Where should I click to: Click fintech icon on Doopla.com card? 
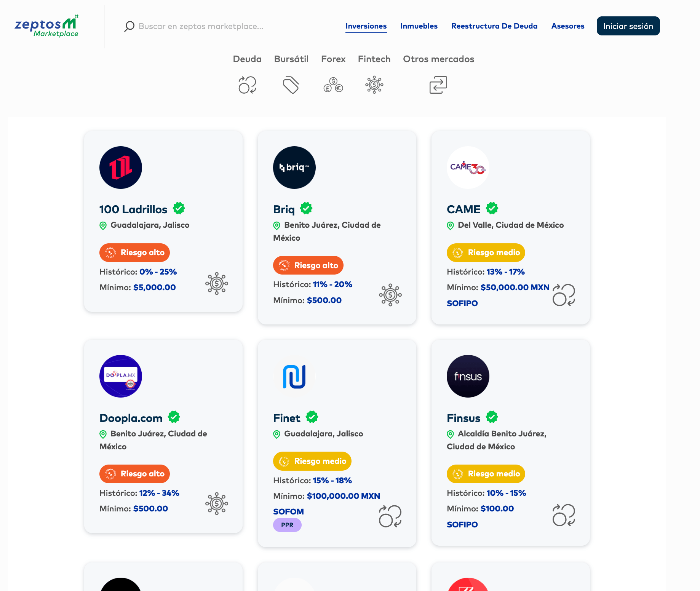point(217,503)
